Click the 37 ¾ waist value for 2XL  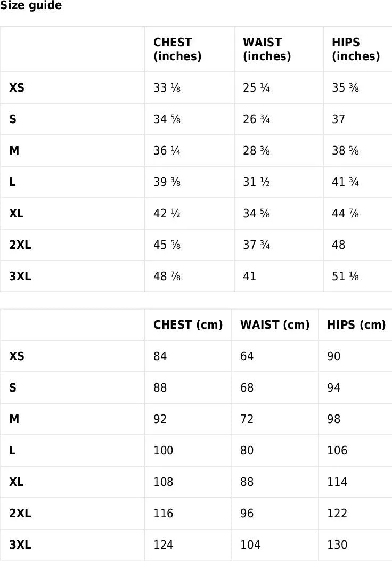[256, 245]
